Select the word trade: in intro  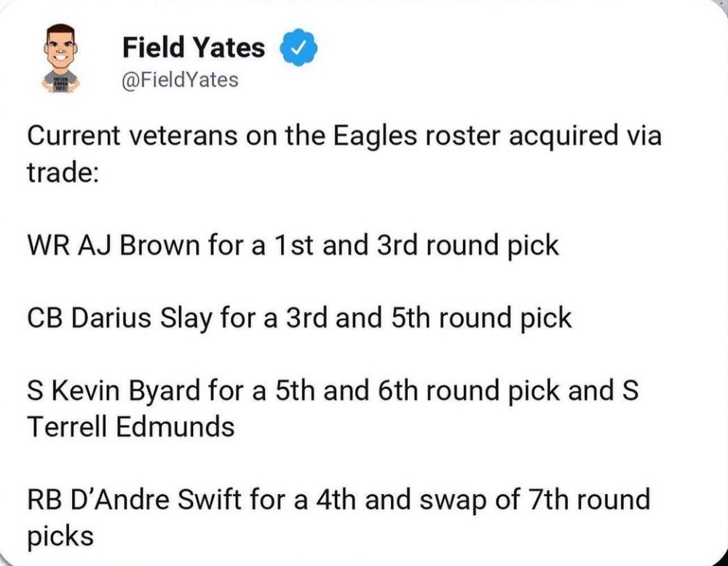click(x=63, y=173)
